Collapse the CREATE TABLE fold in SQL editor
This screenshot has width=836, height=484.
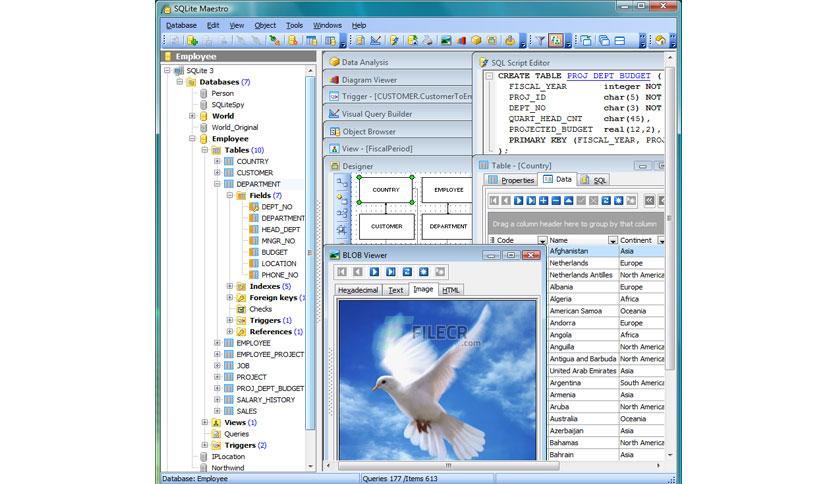(x=489, y=76)
